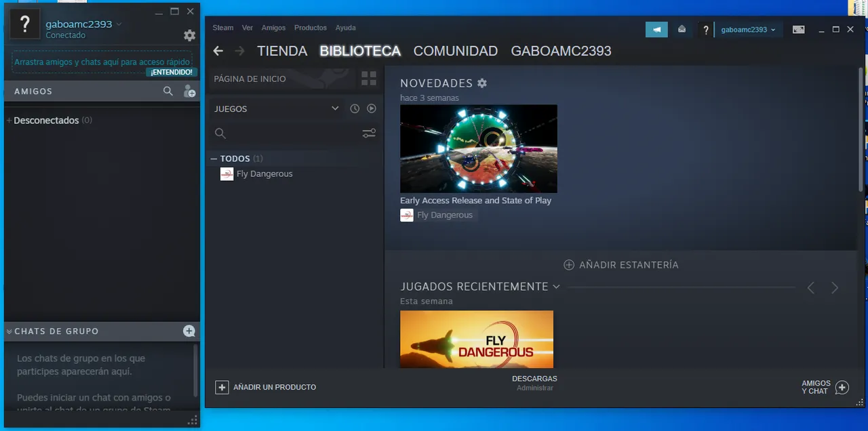Go to the COMUNIDAD tab
The image size is (868, 431).
click(x=456, y=51)
